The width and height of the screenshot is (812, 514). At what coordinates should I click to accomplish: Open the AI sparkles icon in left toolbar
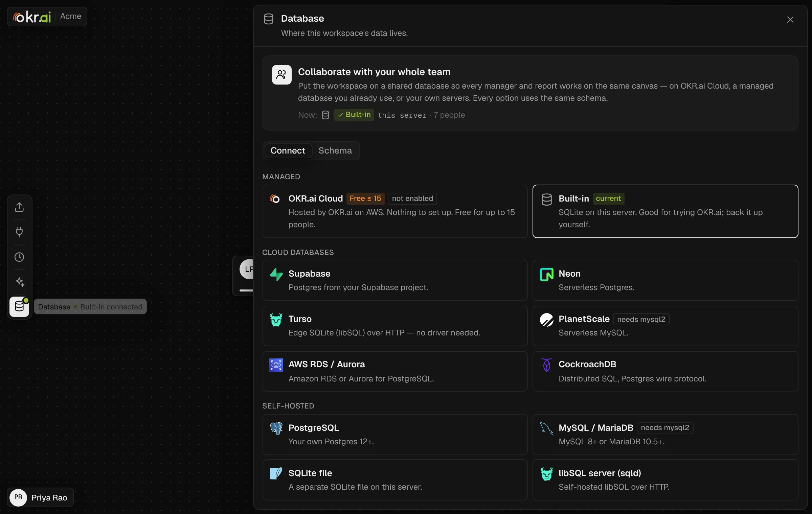click(19, 282)
